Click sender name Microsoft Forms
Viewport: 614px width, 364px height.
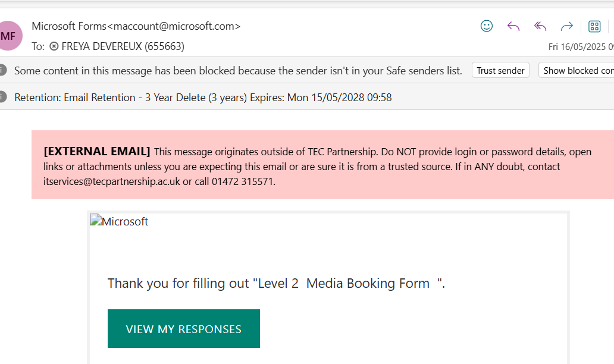tap(69, 26)
